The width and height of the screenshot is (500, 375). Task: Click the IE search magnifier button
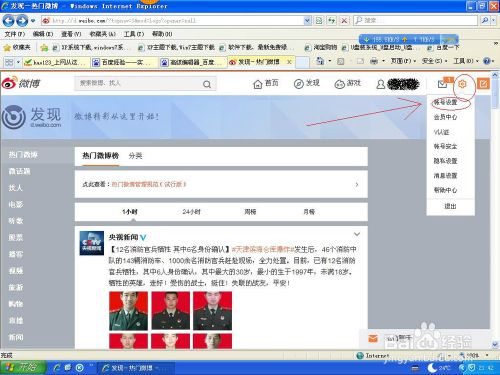485,20
